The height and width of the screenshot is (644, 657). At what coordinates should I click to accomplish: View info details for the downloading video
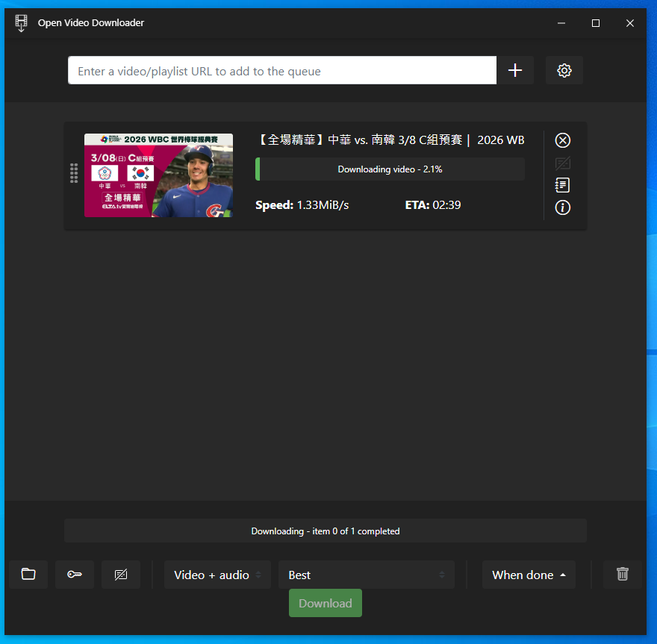pos(562,207)
